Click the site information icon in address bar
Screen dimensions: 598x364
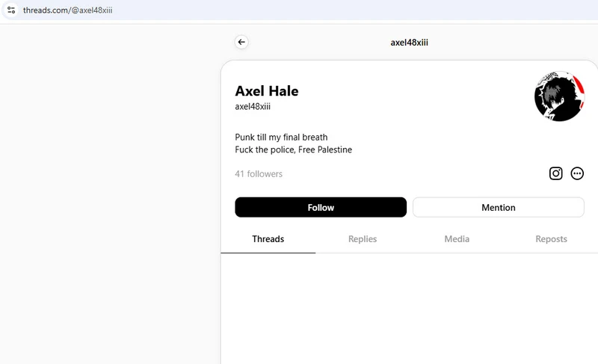coord(11,10)
